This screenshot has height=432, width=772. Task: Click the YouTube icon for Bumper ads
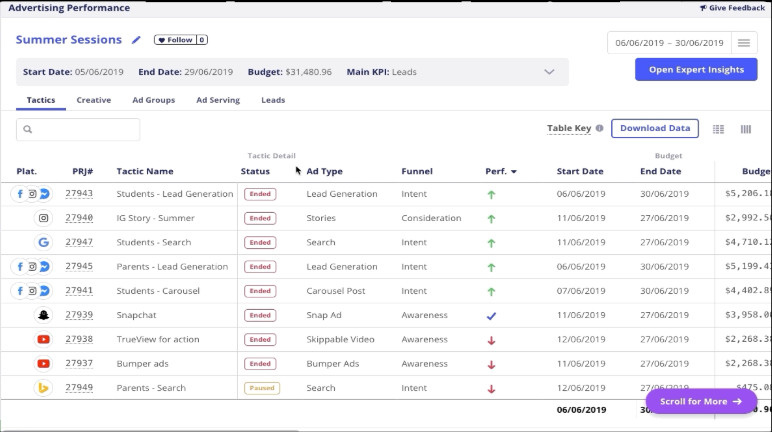click(x=44, y=364)
